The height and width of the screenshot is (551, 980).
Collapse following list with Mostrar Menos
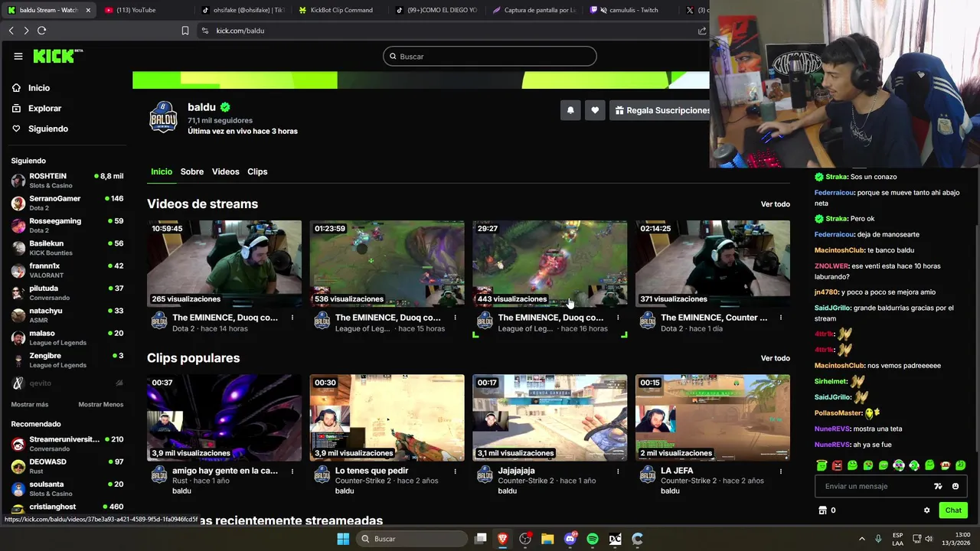(x=101, y=404)
